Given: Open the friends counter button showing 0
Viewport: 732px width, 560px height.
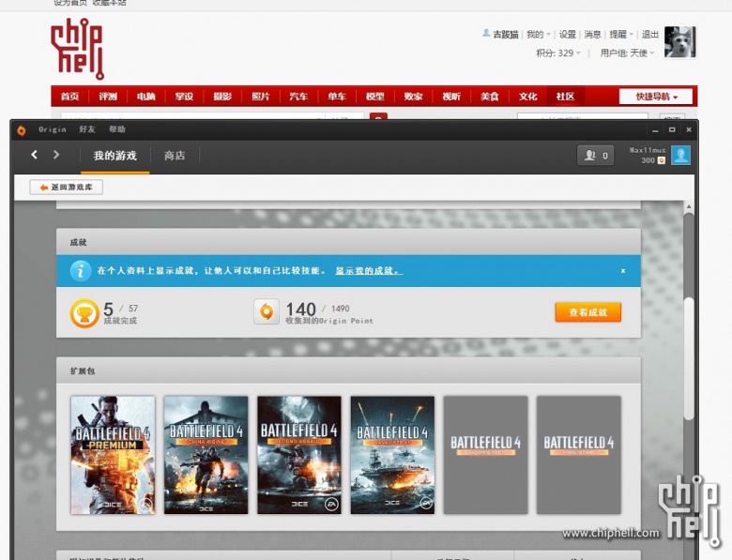Looking at the screenshot, I should (595, 156).
